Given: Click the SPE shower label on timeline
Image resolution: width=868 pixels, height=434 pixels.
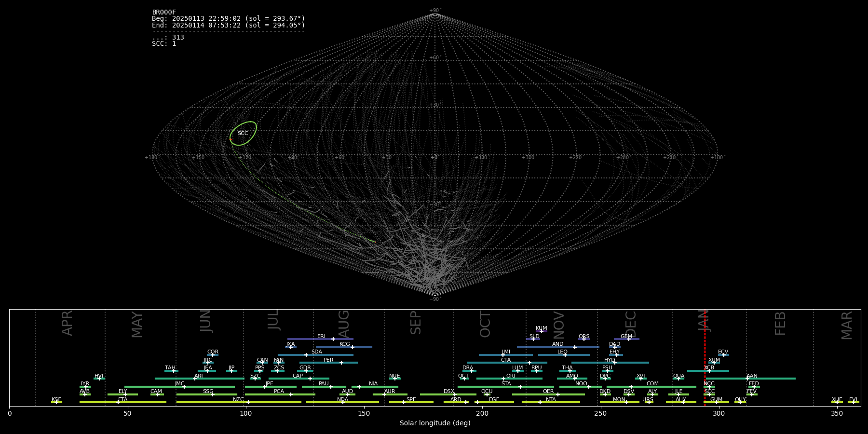Looking at the screenshot, I should pyautogui.click(x=411, y=399).
